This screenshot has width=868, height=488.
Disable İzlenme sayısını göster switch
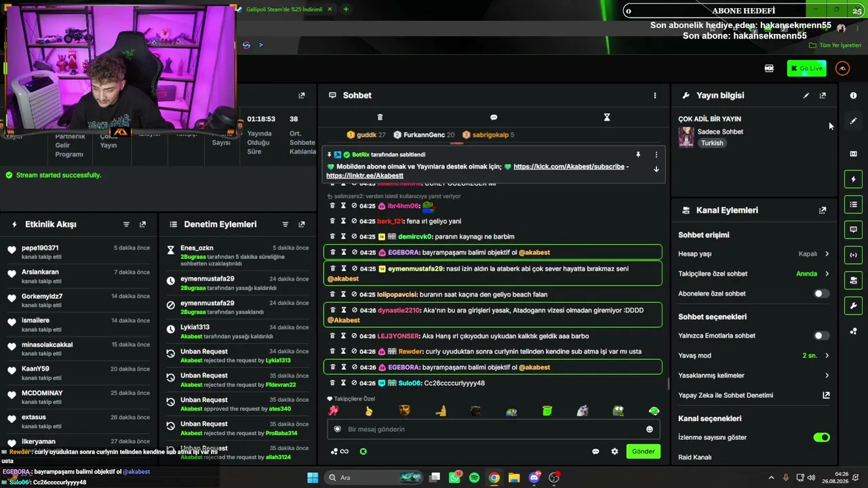tap(821, 437)
